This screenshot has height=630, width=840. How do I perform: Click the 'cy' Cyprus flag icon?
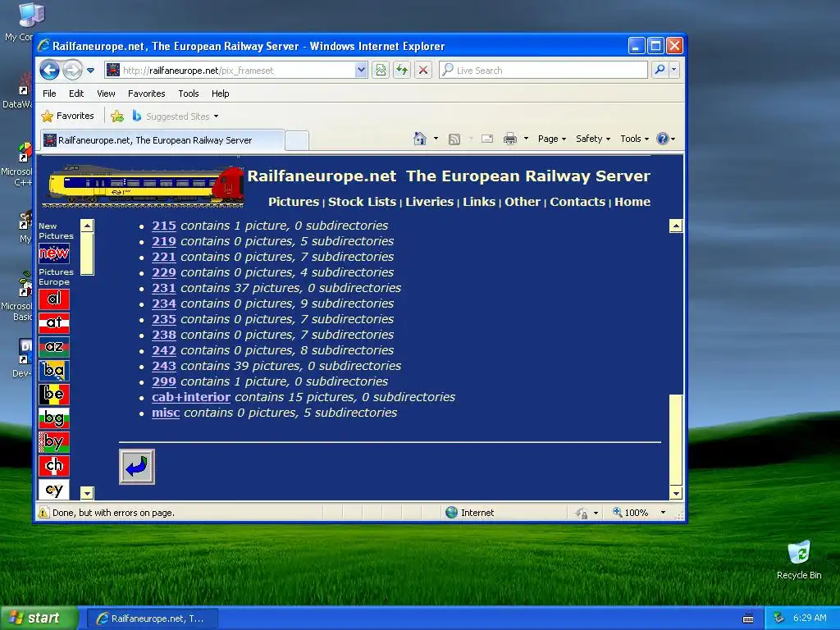point(54,490)
